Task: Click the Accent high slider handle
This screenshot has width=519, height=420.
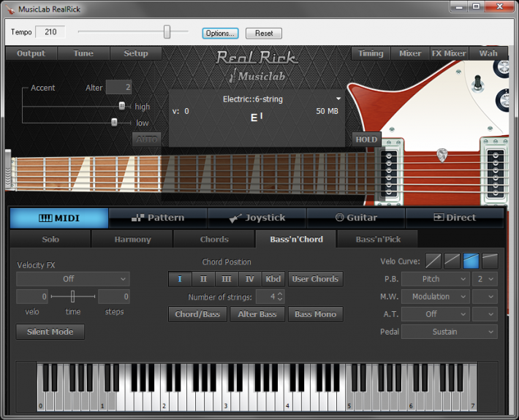Action: pyautogui.click(x=122, y=106)
